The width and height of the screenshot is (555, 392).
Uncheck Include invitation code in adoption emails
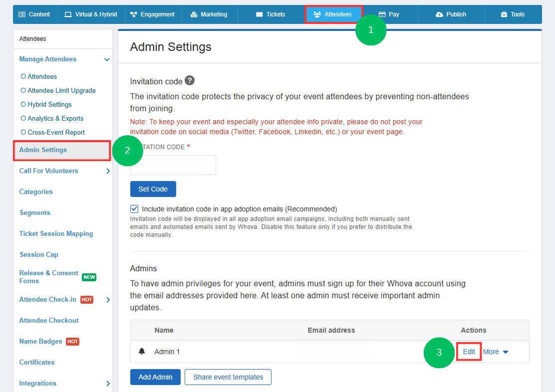click(x=134, y=209)
